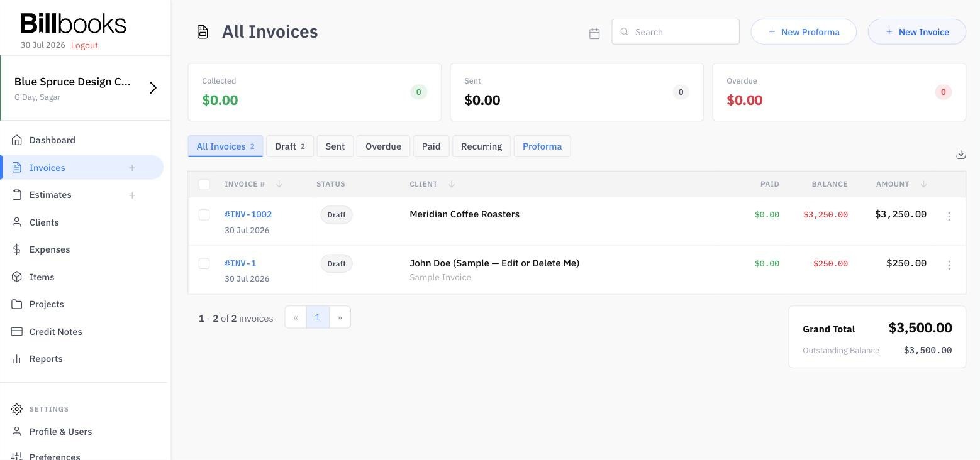Select page 1 in pagination
980x460 pixels.
(318, 317)
